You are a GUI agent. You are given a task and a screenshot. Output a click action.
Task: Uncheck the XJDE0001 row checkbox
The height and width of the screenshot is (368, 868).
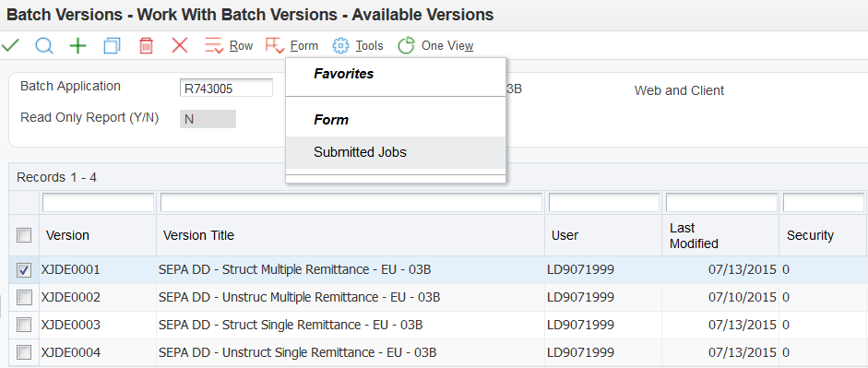pyautogui.click(x=24, y=270)
